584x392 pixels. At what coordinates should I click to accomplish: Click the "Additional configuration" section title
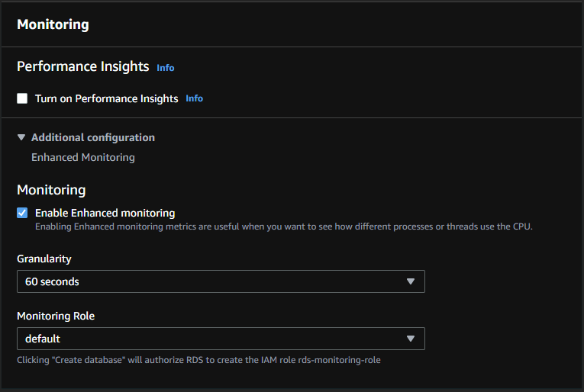pyautogui.click(x=92, y=137)
